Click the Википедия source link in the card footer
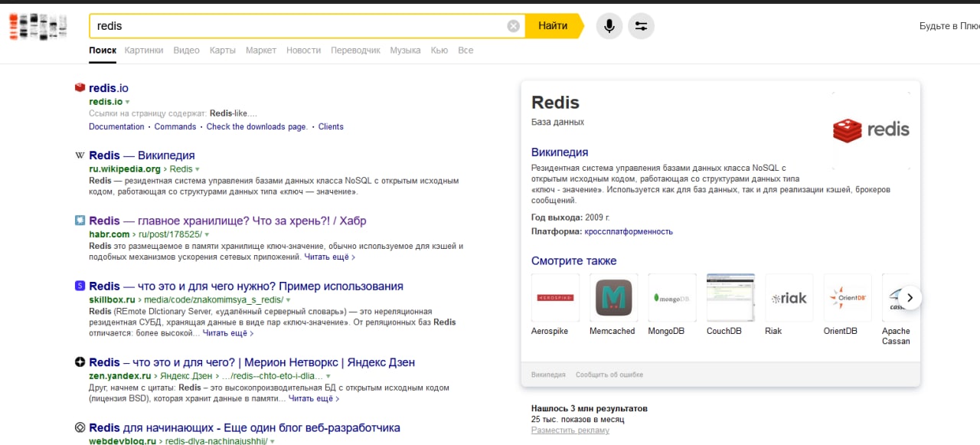The width and height of the screenshot is (980, 445). pos(548,375)
